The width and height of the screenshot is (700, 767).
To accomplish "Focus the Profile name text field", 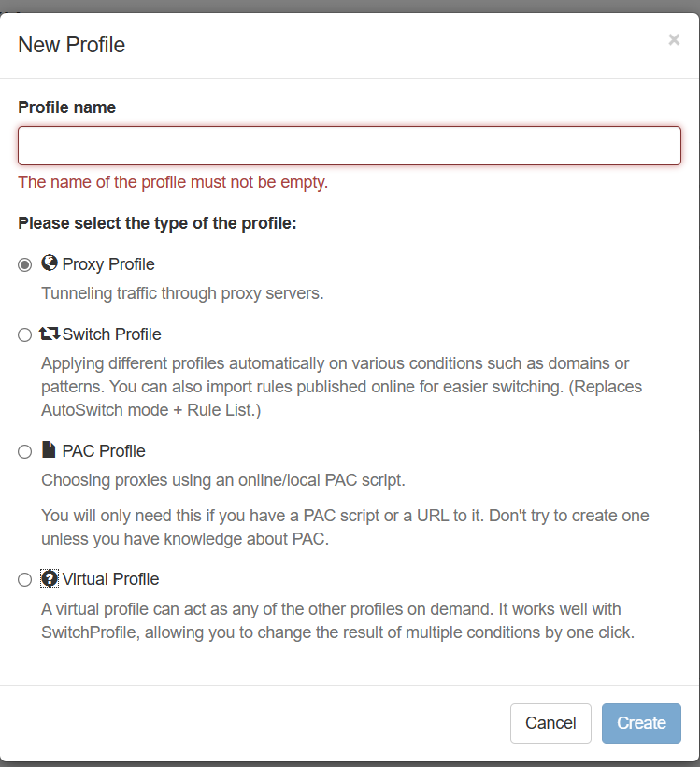I will [x=350, y=146].
